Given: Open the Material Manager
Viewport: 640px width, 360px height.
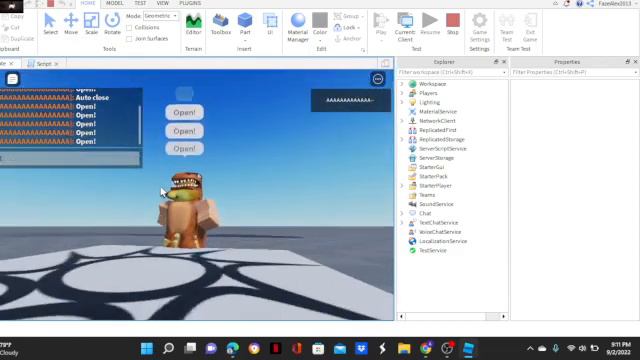Looking at the screenshot, I should pyautogui.click(x=298, y=27).
